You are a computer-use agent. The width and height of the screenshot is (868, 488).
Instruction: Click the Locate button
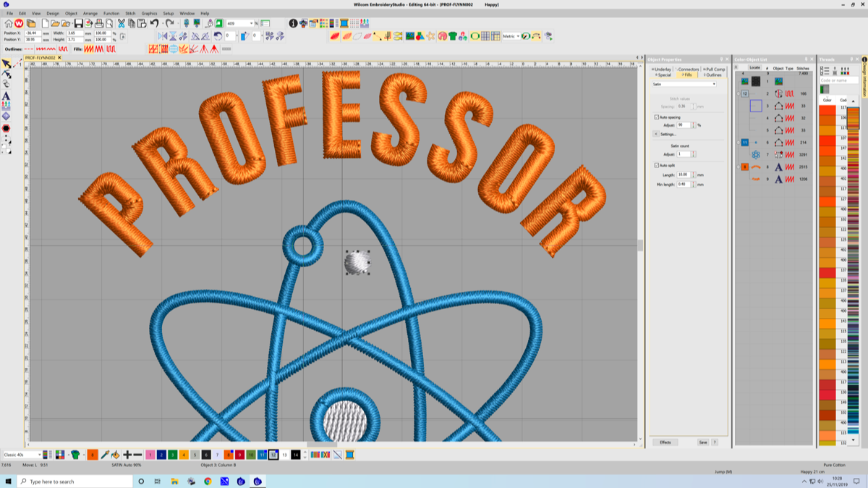(x=754, y=67)
